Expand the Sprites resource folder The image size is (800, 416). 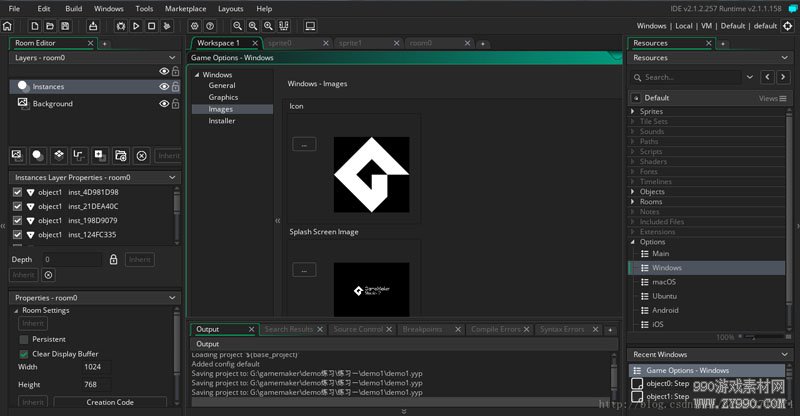click(633, 111)
